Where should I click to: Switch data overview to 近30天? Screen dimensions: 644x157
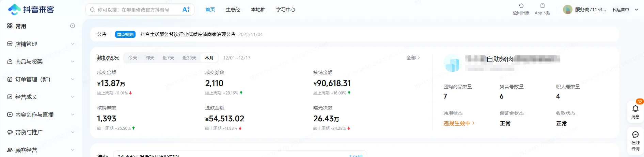click(x=189, y=58)
